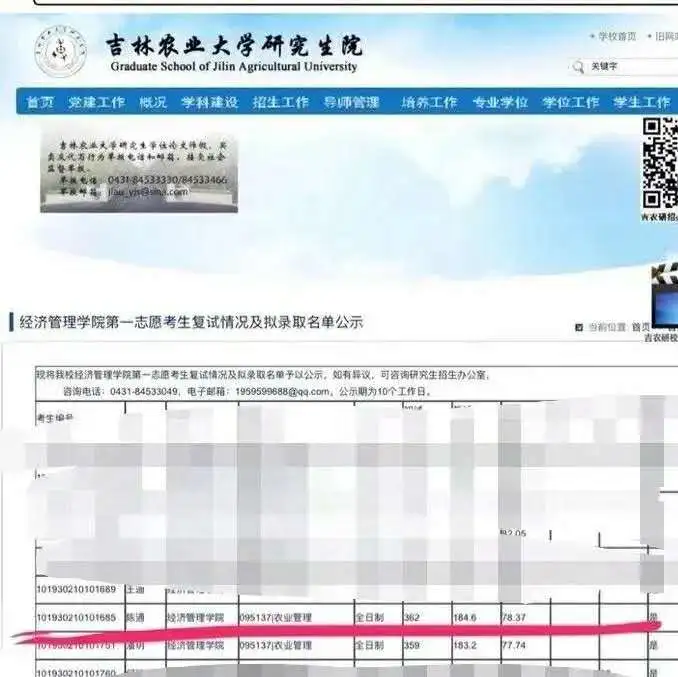Click the score cell 359
Viewport: 678px width, 677px height.
412,645
